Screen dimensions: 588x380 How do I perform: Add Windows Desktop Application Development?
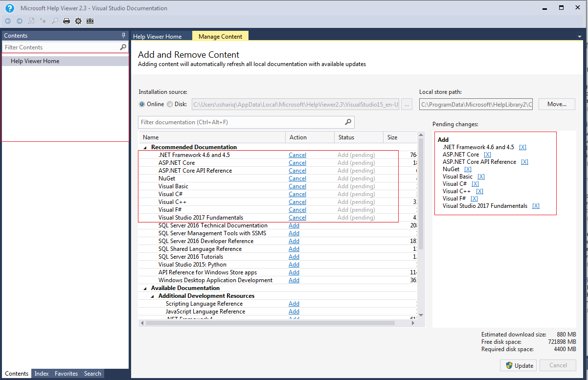(294, 280)
